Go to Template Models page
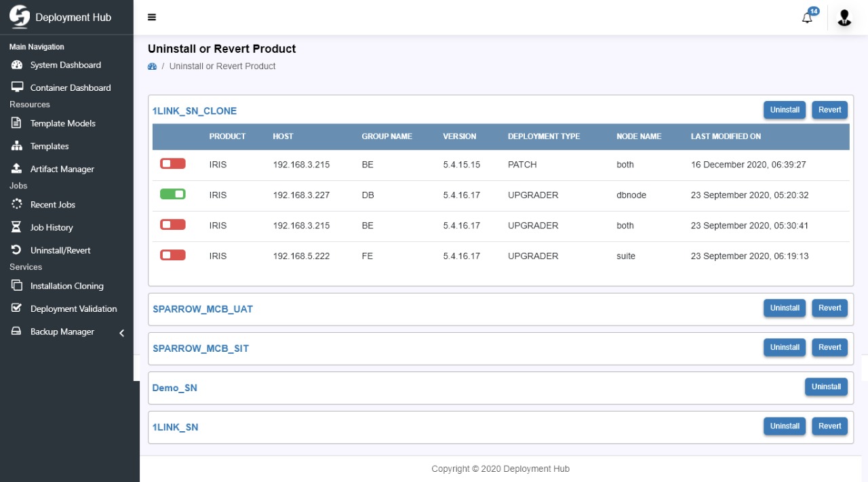868x482 pixels. click(62, 123)
